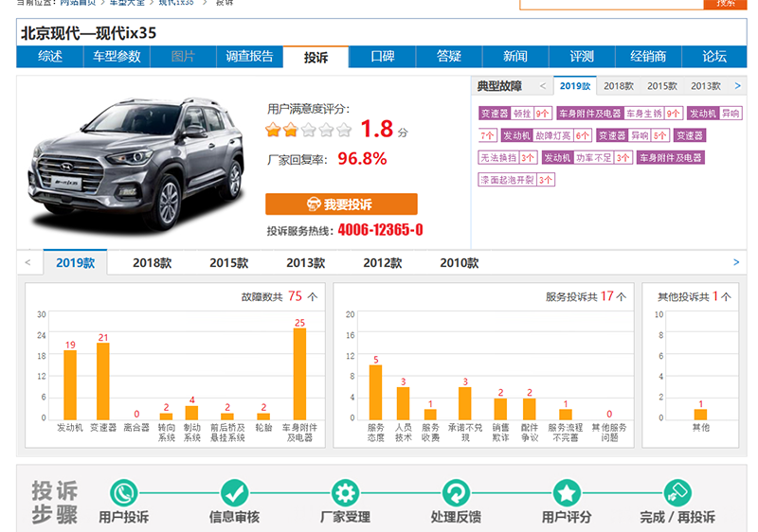This screenshot has height=532, width=758.
Task: Click the 变速器 顿挫 9个 fault tag
Action: (515, 114)
